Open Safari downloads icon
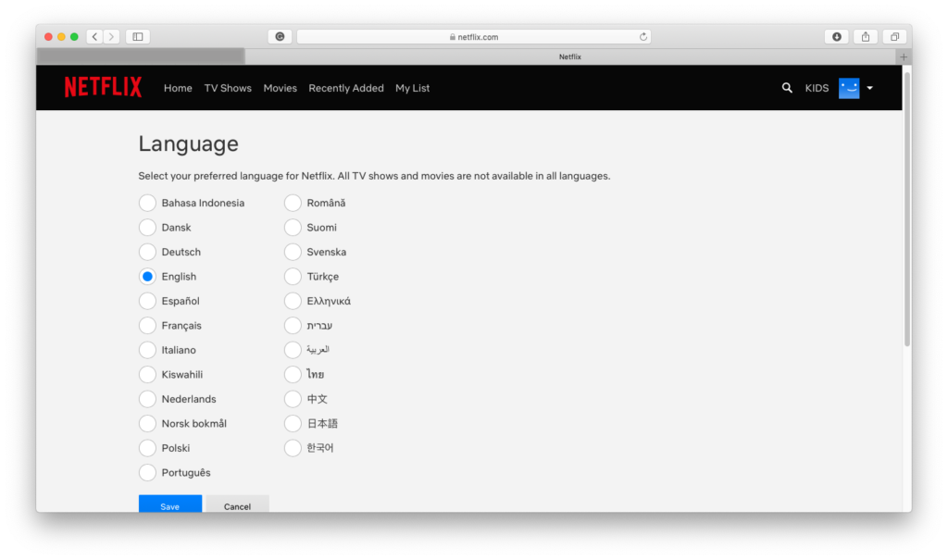The width and height of the screenshot is (948, 560). coord(837,37)
